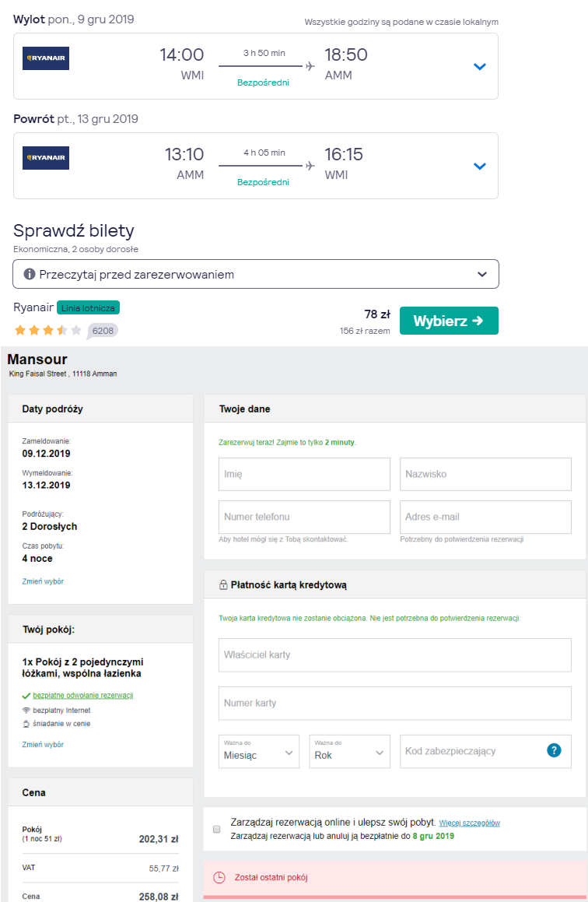Click the info icon beside Przeczytaj przed zarezerwowaniem
This screenshot has height=902, width=588.
[x=30, y=275]
